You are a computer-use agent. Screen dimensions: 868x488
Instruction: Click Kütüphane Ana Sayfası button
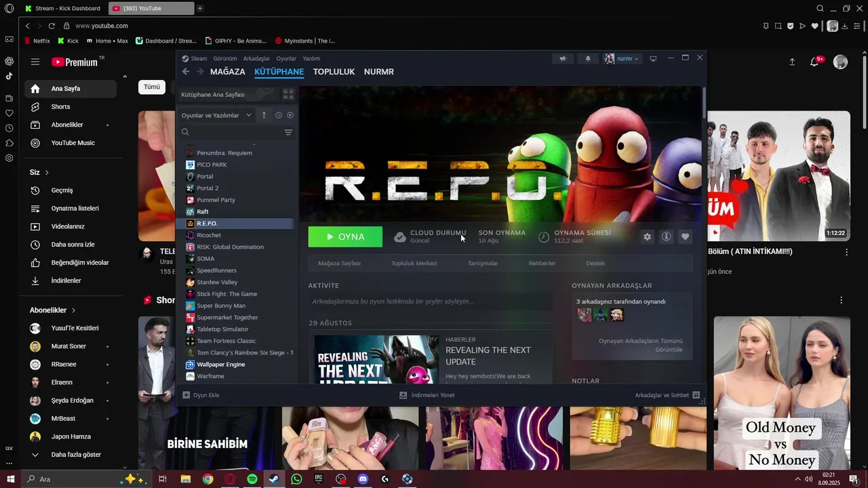229,94
